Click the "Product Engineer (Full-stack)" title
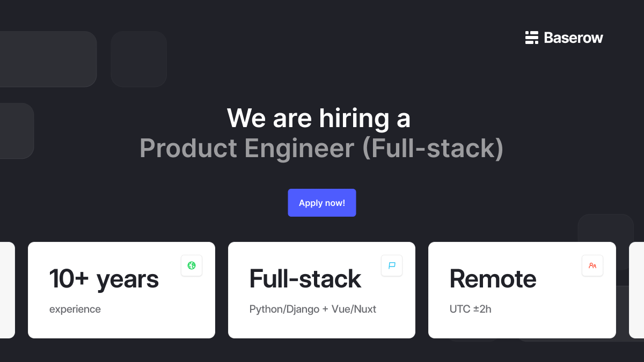This screenshot has height=362, width=644. click(321, 149)
